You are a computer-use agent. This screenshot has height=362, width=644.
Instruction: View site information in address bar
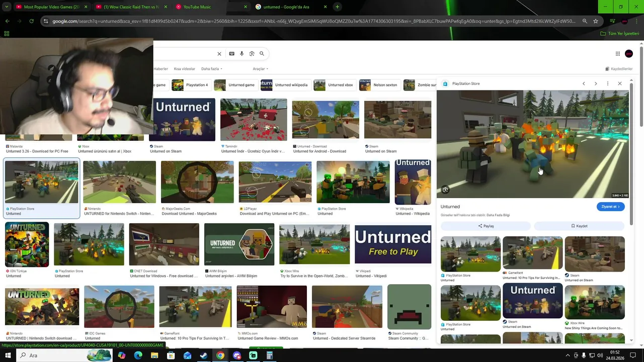pyautogui.click(x=46, y=21)
